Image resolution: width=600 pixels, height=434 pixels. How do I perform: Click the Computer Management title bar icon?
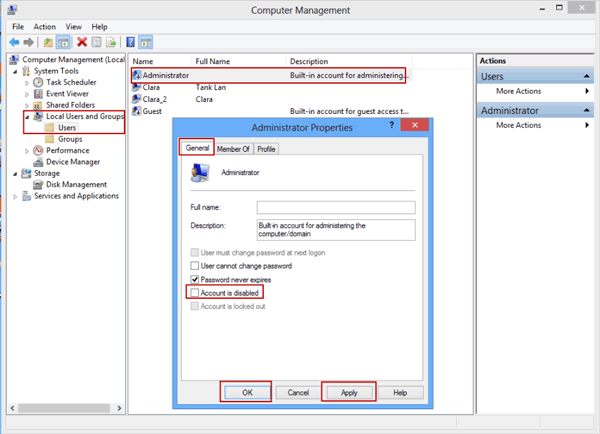click(x=12, y=9)
